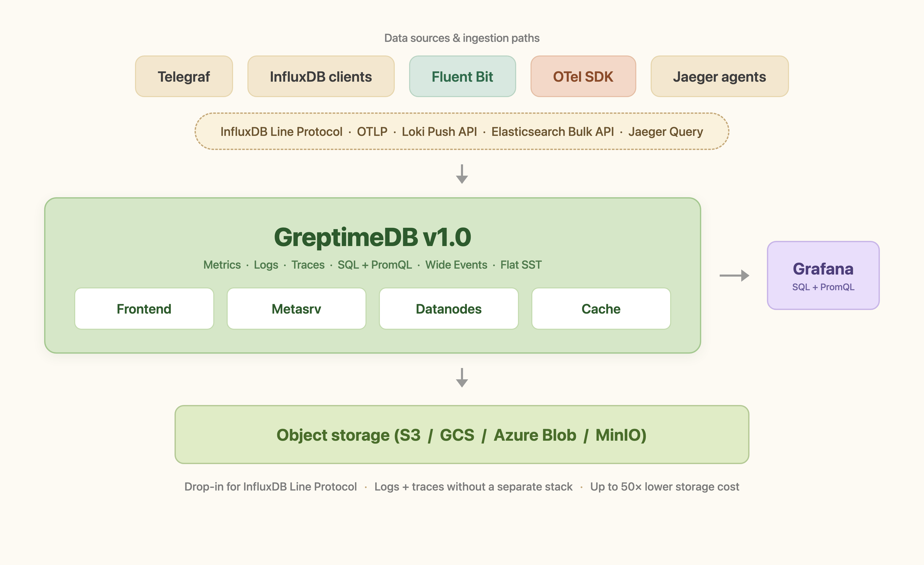This screenshot has height=565, width=924.
Task: Click the Object storage box
Action: pyautogui.click(x=462, y=435)
